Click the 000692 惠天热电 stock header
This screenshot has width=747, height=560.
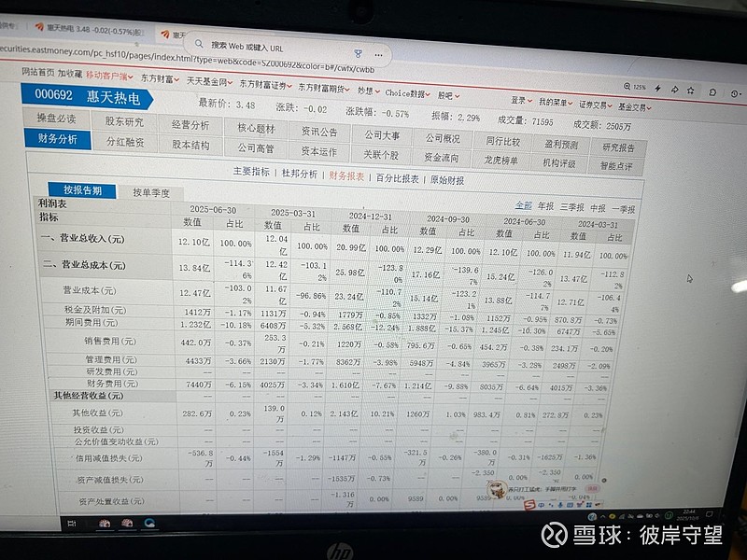tap(87, 97)
